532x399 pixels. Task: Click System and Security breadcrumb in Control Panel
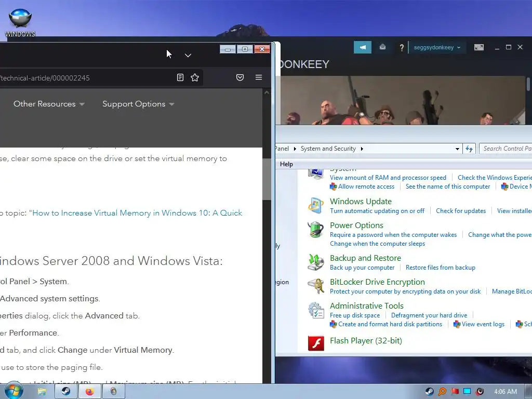(328, 149)
